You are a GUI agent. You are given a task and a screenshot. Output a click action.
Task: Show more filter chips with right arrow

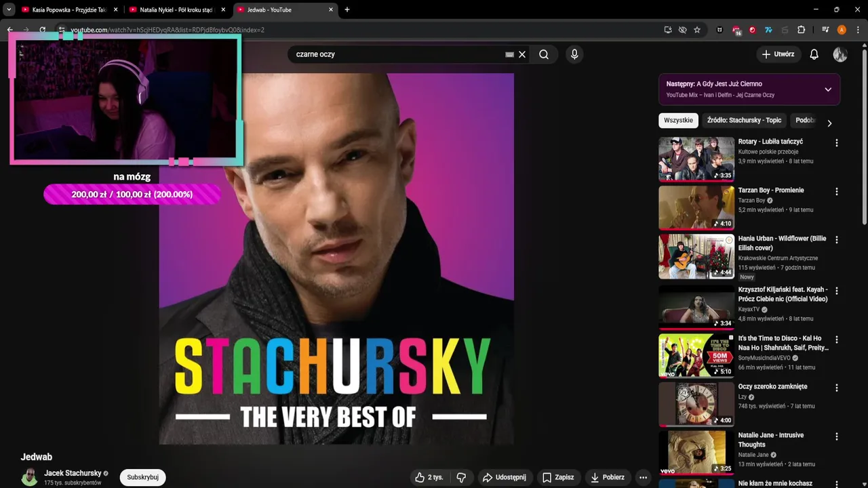(x=829, y=123)
